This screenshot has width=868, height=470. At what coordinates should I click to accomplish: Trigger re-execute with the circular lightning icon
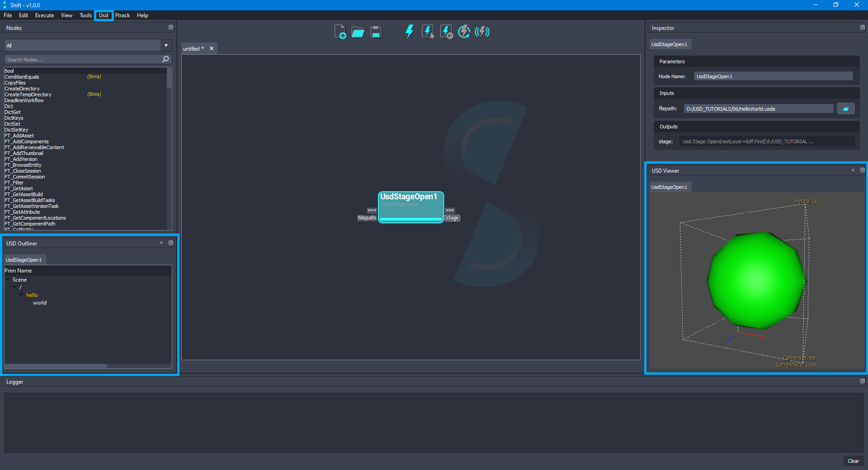pyautogui.click(x=464, y=31)
